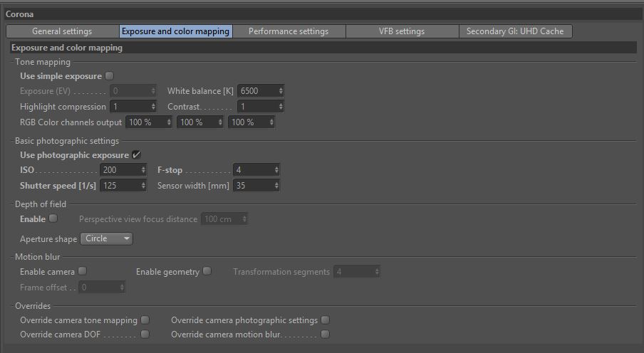This screenshot has height=353, width=644.
Task: Open Secondary GI: UHD Cache tab
Action: (514, 31)
